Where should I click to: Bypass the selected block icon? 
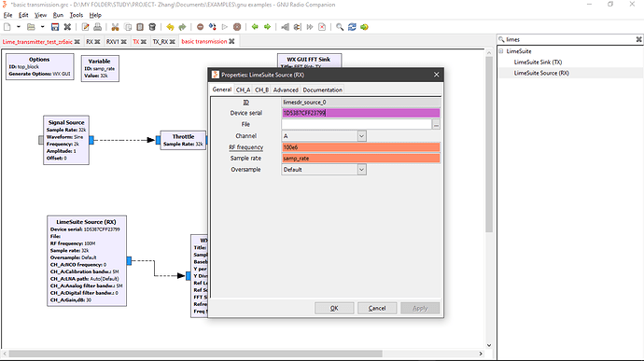tap(310, 27)
